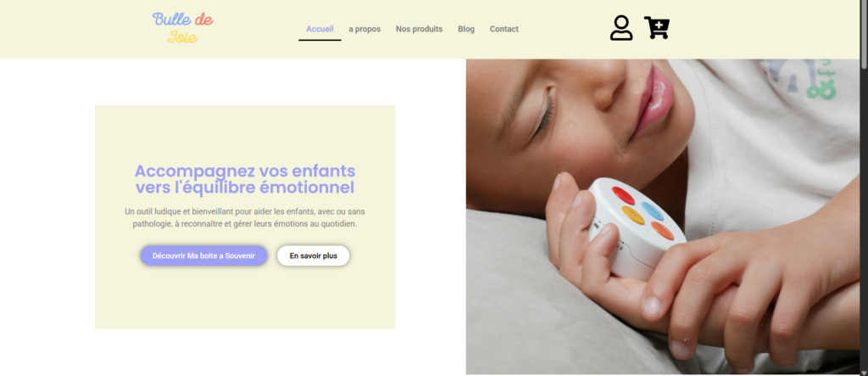Open the Blog menu item
The image size is (868, 376).
point(466,29)
